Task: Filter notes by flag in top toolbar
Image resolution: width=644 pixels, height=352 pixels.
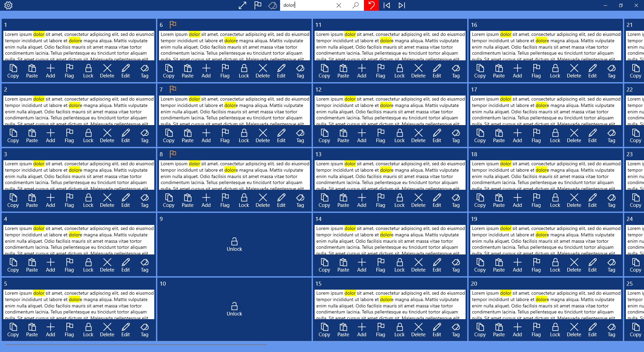Action: pos(258,5)
